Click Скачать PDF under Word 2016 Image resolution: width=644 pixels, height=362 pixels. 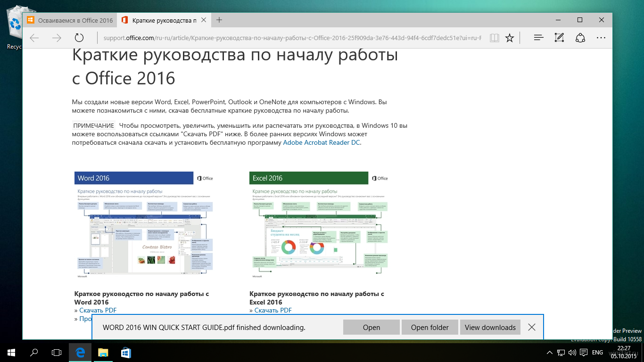point(98,310)
